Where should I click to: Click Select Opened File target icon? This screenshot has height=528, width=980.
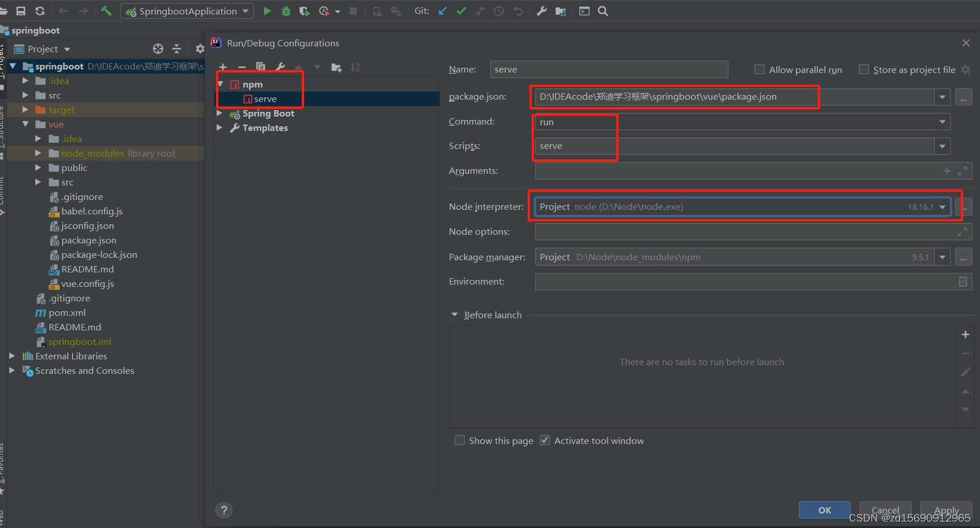tap(158, 49)
